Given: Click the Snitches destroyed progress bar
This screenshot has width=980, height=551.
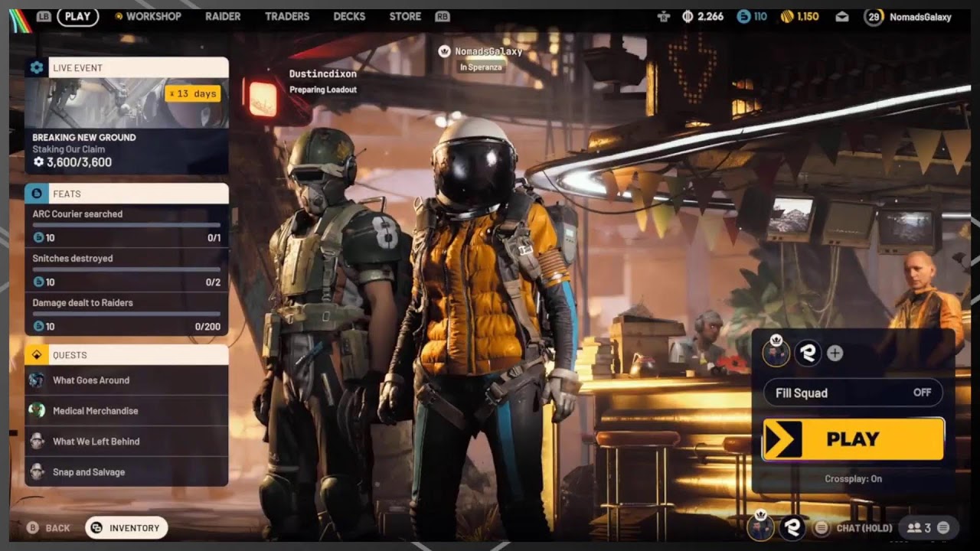Looking at the screenshot, I should click(x=126, y=269).
